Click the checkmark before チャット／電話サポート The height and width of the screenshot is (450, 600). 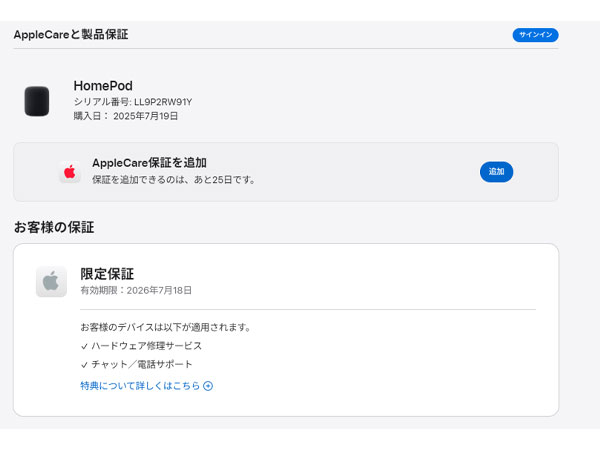[84, 365]
